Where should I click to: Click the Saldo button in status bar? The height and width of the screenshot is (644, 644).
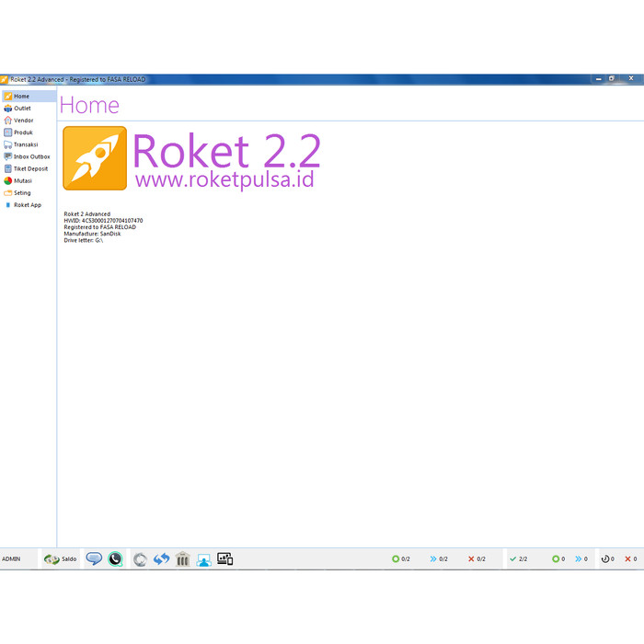tap(61, 558)
